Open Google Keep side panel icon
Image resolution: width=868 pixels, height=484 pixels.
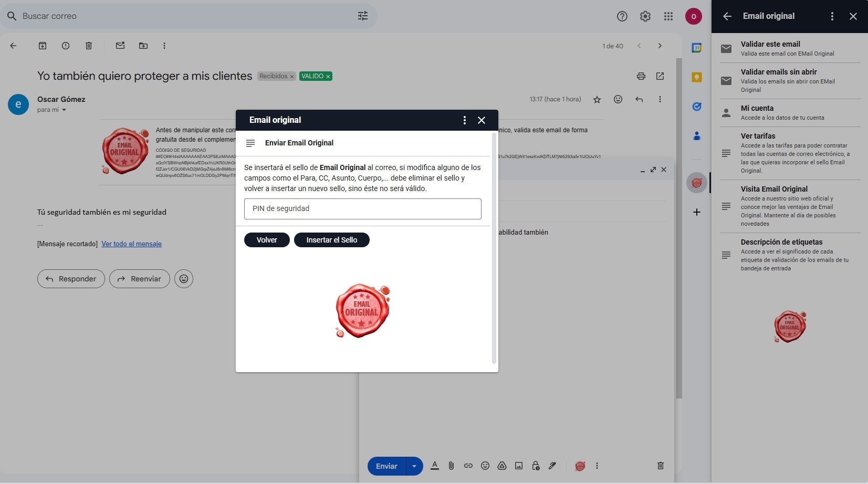(x=697, y=77)
